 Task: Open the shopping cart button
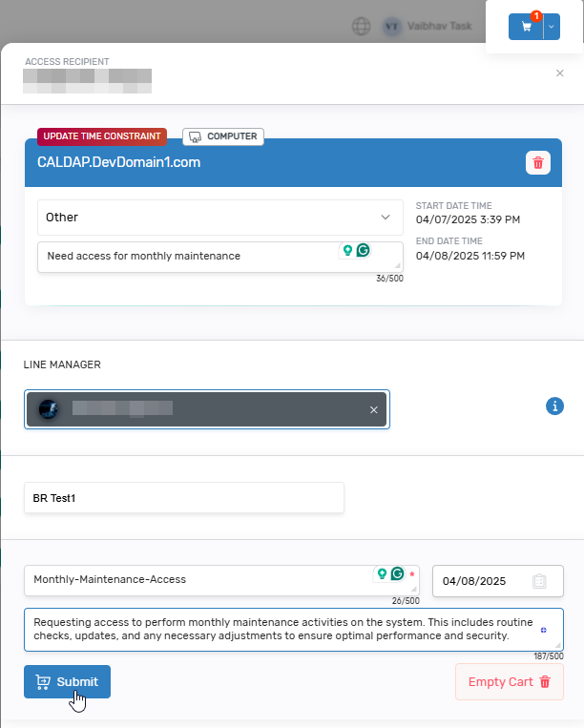[526, 27]
